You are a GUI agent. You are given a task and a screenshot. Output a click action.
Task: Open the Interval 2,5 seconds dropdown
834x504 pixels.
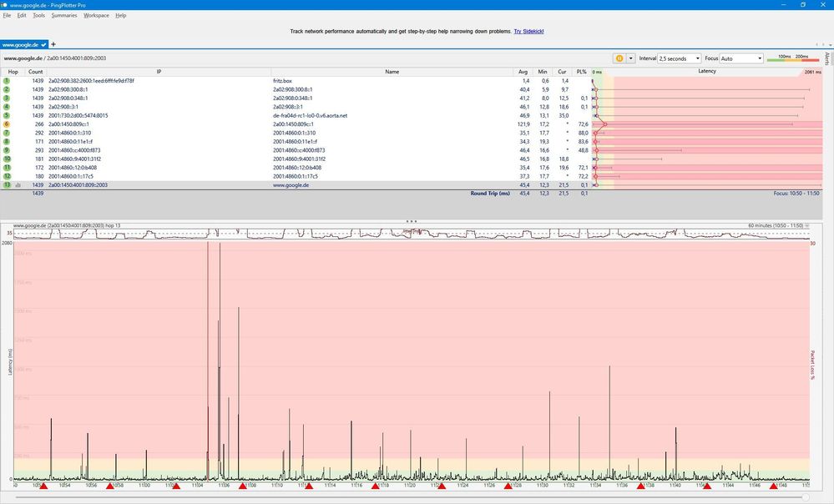click(x=680, y=58)
